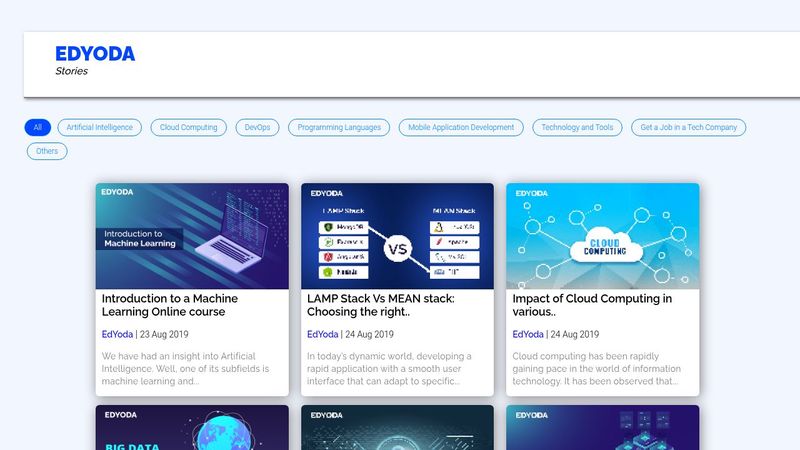
Task: Click EdYoda author link on LAMP Stack card
Action: 322,335
